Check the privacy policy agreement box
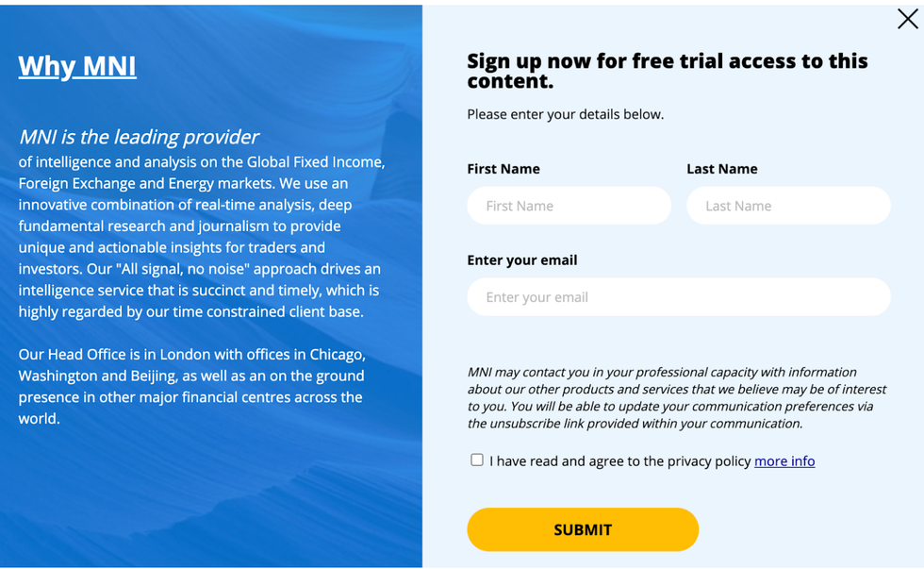 point(477,460)
